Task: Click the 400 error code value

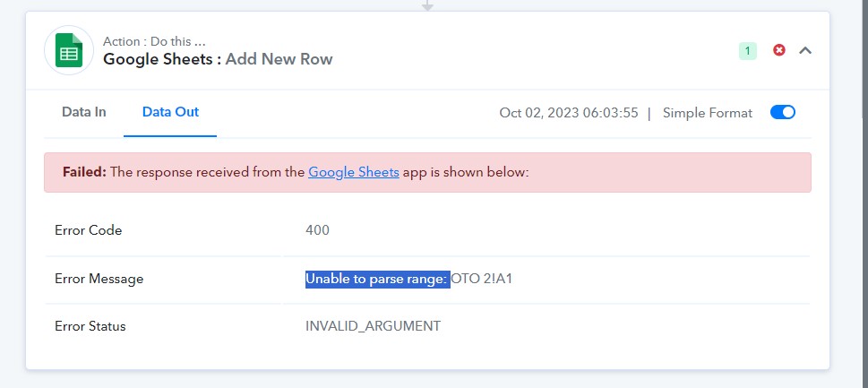Action: pos(317,230)
